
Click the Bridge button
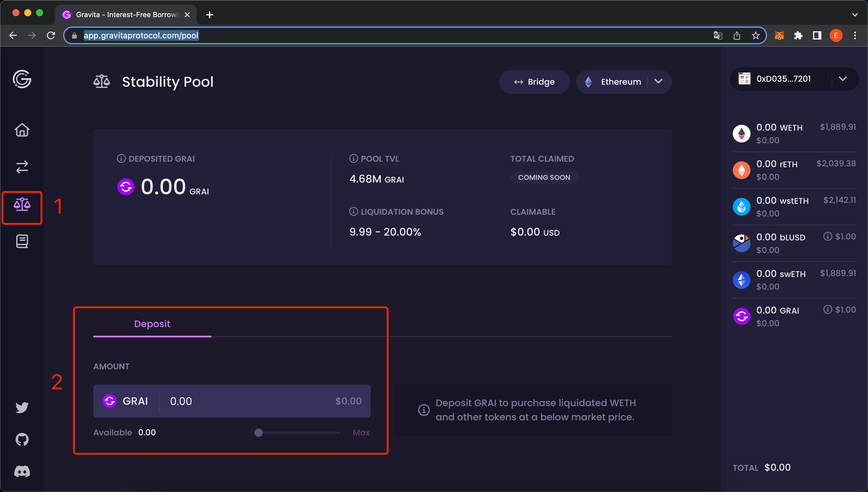click(534, 82)
